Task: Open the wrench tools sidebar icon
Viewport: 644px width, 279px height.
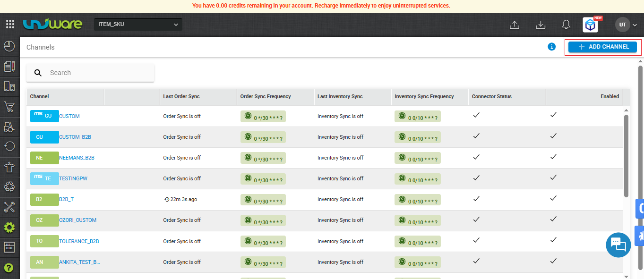Action: [x=9, y=207]
